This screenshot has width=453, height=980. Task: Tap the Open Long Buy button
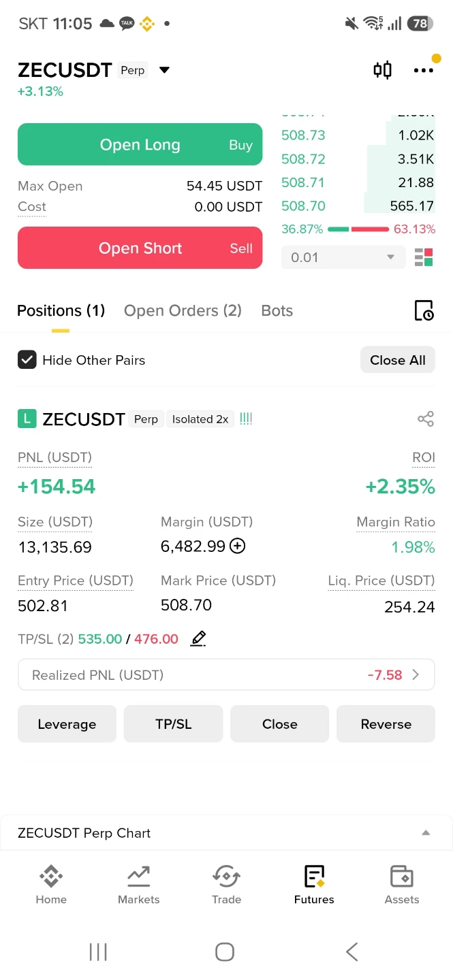pos(140,144)
